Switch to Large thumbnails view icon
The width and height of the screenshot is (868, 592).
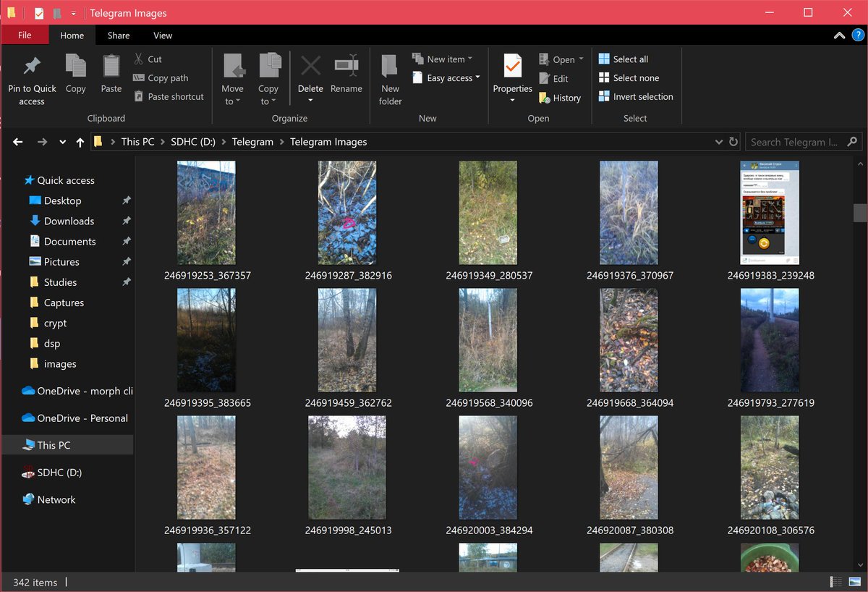click(x=854, y=582)
